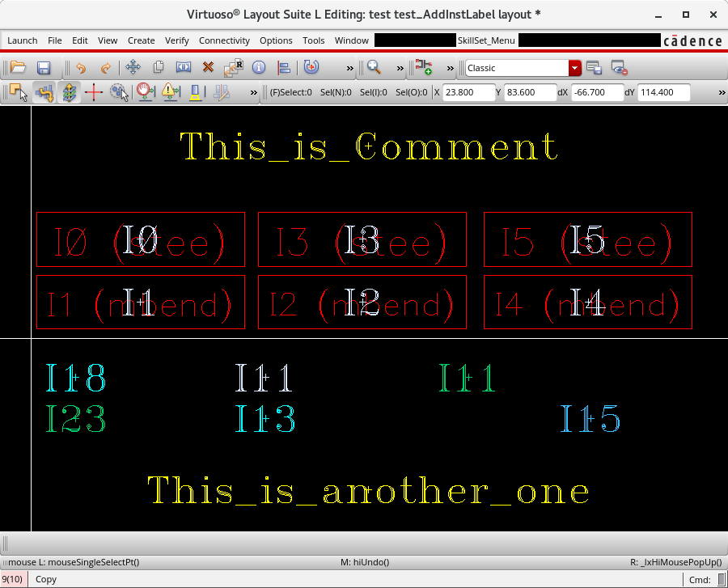Toggle the path routing mode icon

[44, 92]
